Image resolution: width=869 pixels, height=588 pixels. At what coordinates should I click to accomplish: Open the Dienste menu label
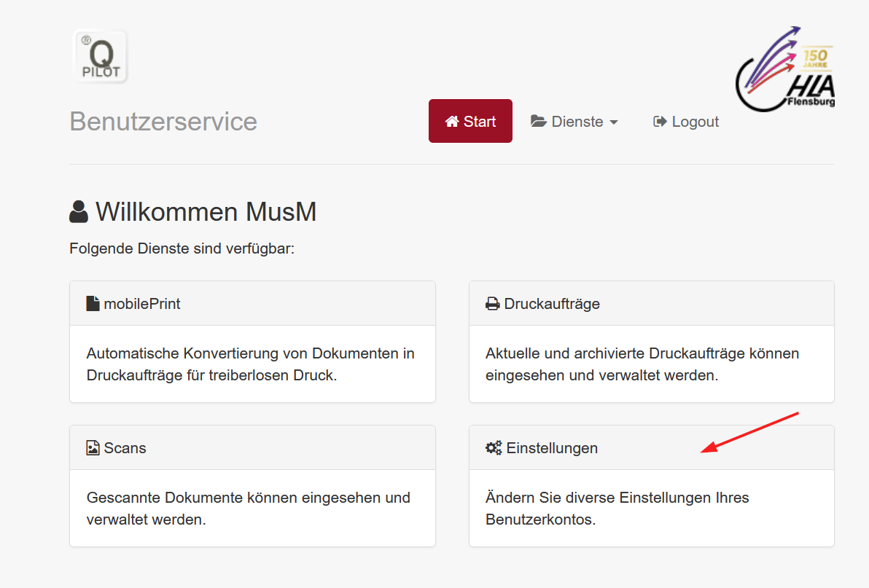577,122
